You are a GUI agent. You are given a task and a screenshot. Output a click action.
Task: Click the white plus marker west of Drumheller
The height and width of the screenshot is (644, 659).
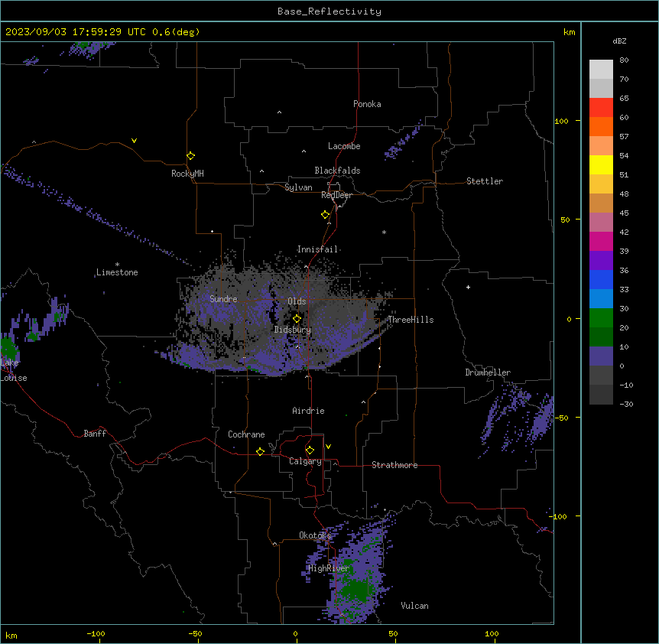(x=468, y=287)
